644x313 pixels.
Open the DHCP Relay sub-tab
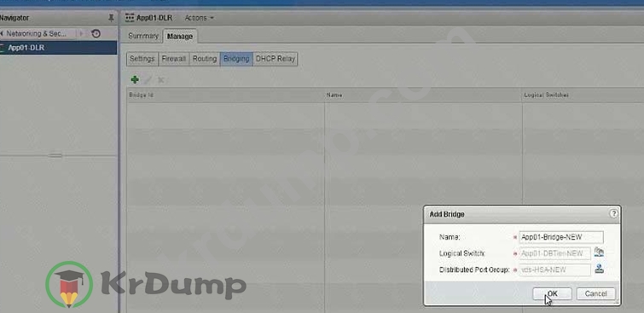[x=276, y=59]
